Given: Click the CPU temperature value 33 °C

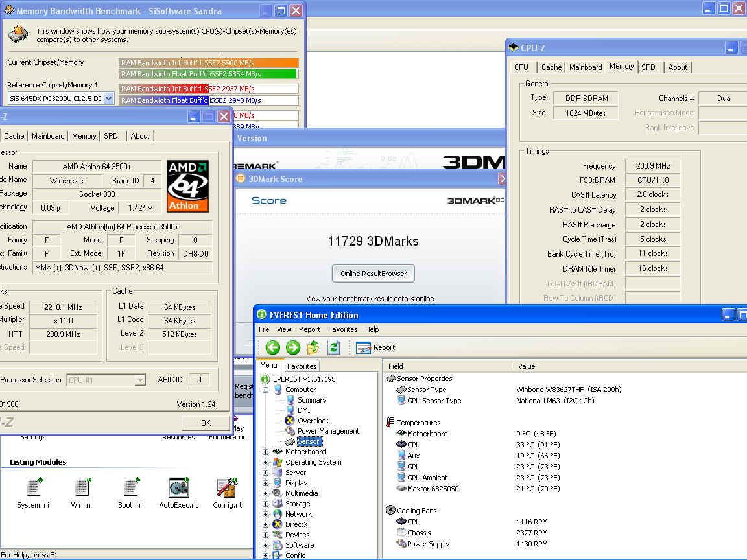Looking at the screenshot, I should (538, 445).
